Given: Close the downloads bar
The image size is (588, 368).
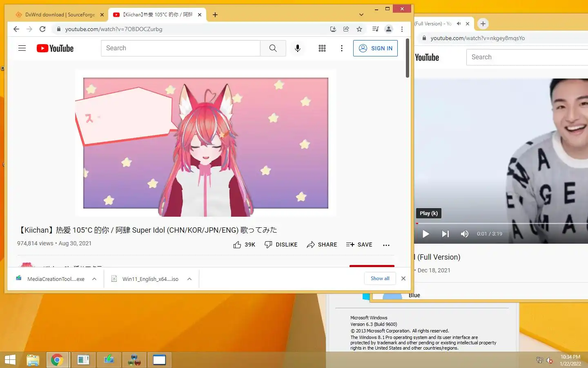Looking at the screenshot, I should pos(403,278).
